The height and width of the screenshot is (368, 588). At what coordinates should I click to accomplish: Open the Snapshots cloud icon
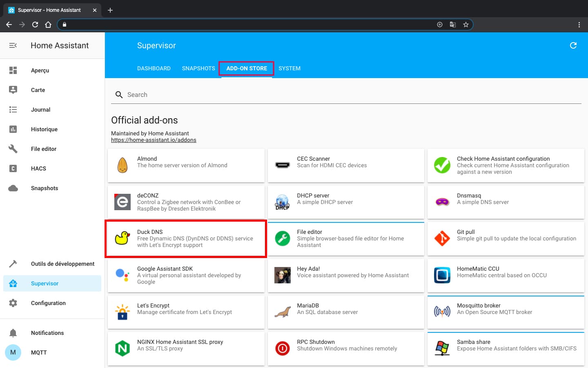click(x=13, y=188)
